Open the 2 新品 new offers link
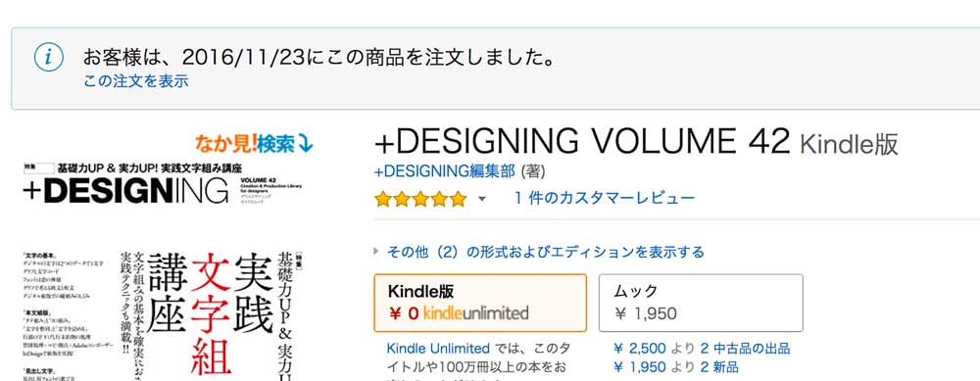The height and width of the screenshot is (381, 980). coord(718,366)
